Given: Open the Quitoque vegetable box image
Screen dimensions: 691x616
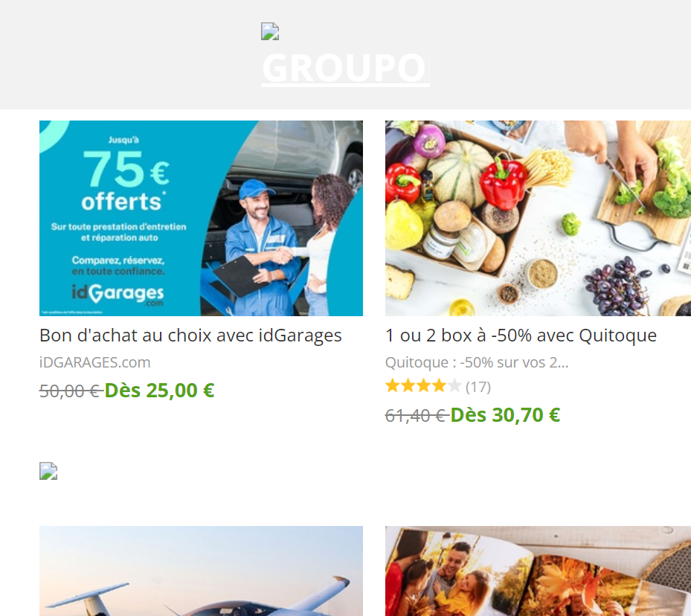Looking at the screenshot, I should 538,218.
